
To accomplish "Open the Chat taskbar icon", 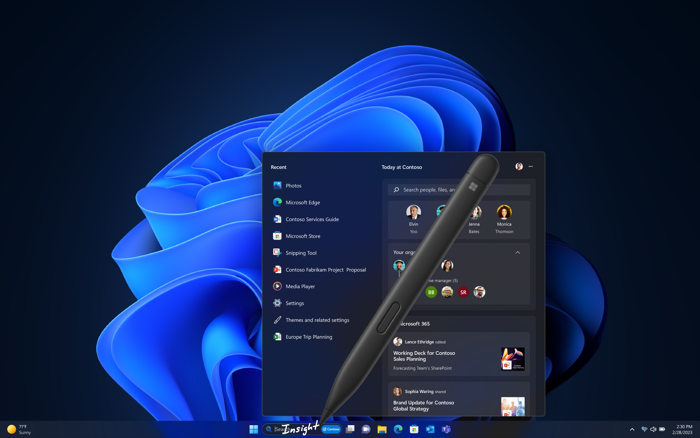I will pyautogui.click(x=366, y=429).
